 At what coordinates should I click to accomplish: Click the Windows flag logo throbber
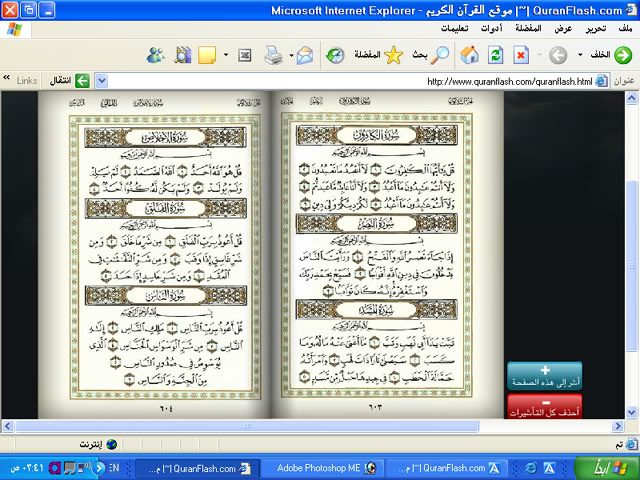tap(14, 29)
